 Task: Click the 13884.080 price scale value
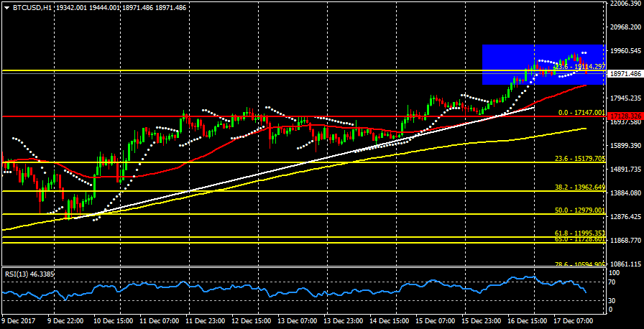[624, 193]
